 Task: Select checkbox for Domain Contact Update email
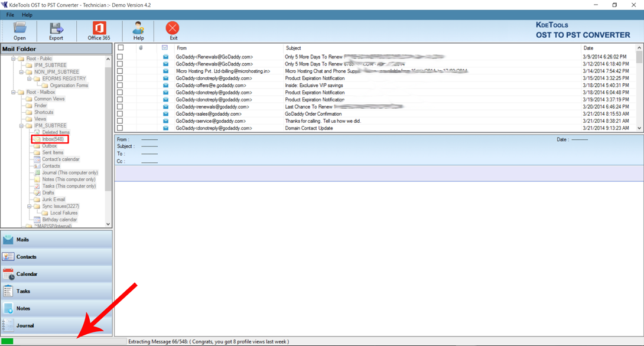121,128
